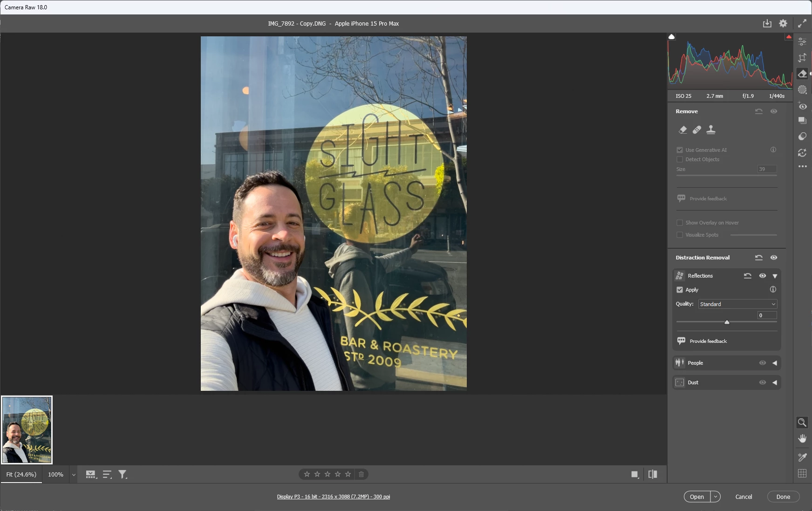
Task: Toggle full screen mode icon
Action: coord(802,23)
